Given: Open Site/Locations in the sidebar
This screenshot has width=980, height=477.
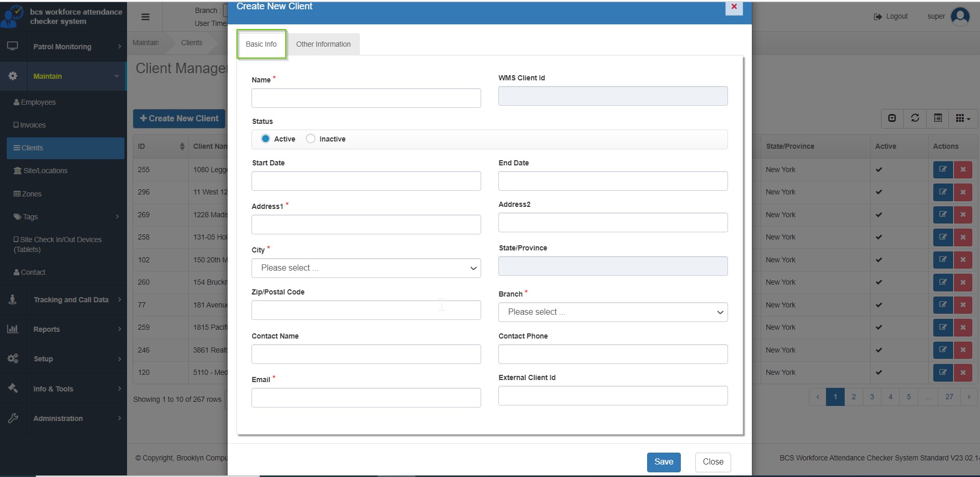Looking at the screenshot, I should (x=45, y=171).
